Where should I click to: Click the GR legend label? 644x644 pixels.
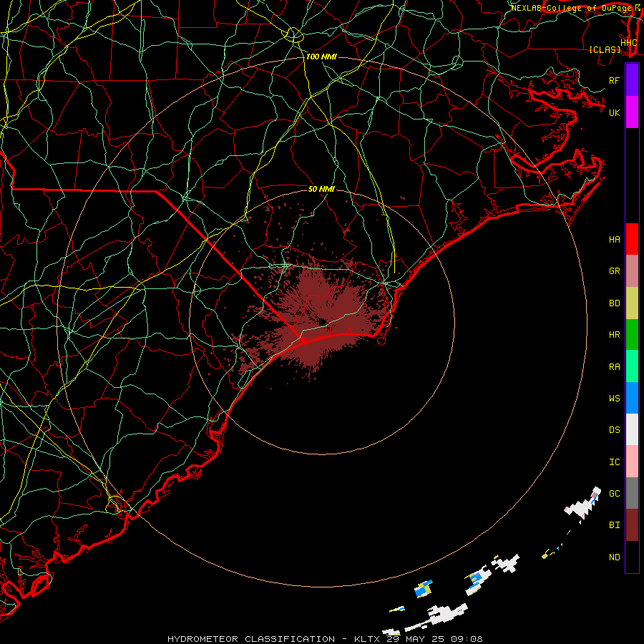pyautogui.click(x=614, y=271)
